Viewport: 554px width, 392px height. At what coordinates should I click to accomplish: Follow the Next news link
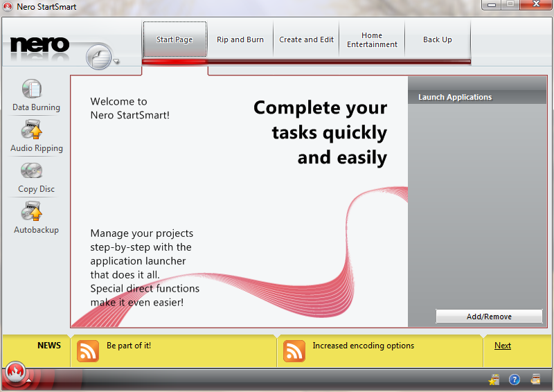503,346
